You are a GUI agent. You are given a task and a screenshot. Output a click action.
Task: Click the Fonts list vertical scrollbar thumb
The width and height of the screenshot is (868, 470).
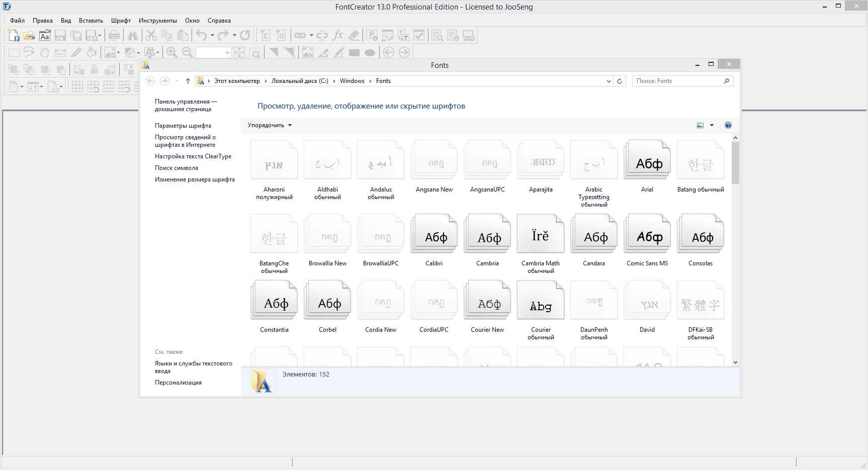[735, 163]
